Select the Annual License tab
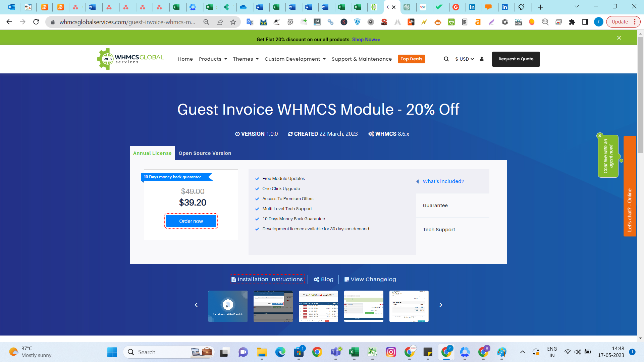644x362 pixels. (x=152, y=153)
